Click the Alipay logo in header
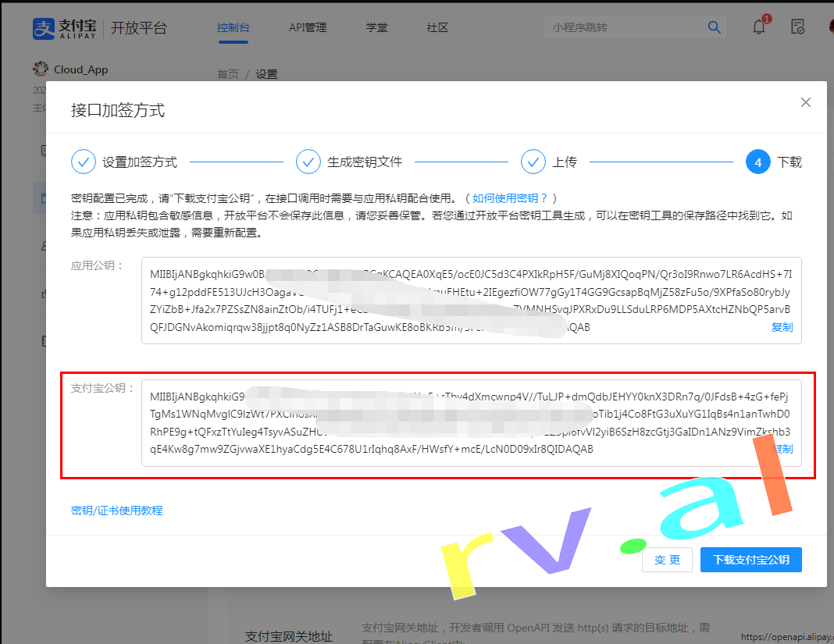 [64, 29]
